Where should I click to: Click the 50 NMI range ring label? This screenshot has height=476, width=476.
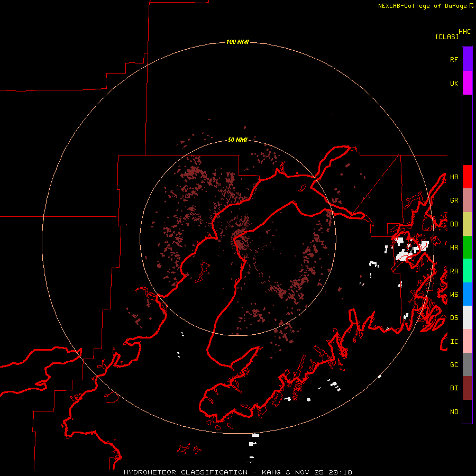coord(237,140)
